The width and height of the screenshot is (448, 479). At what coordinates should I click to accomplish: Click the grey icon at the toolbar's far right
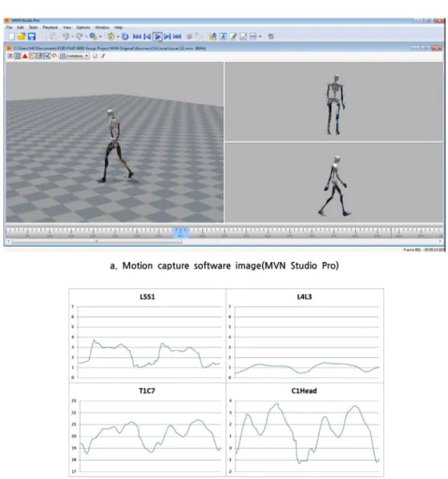coord(271,37)
